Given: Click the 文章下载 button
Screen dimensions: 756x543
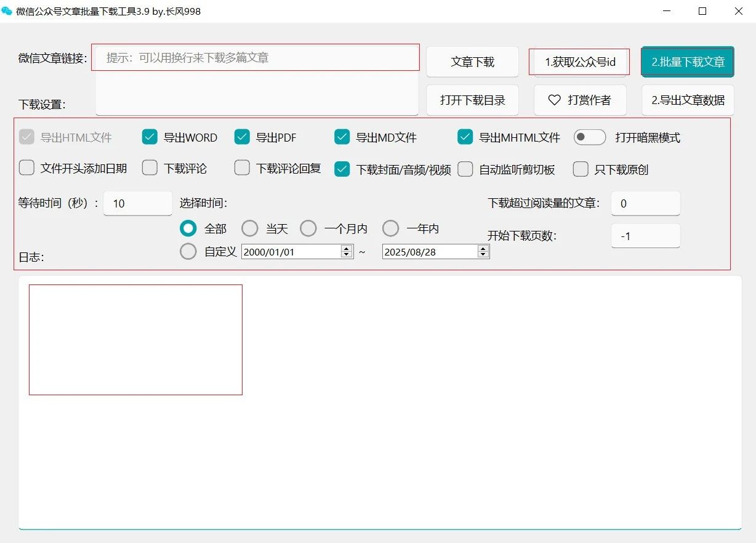Looking at the screenshot, I should 473,62.
